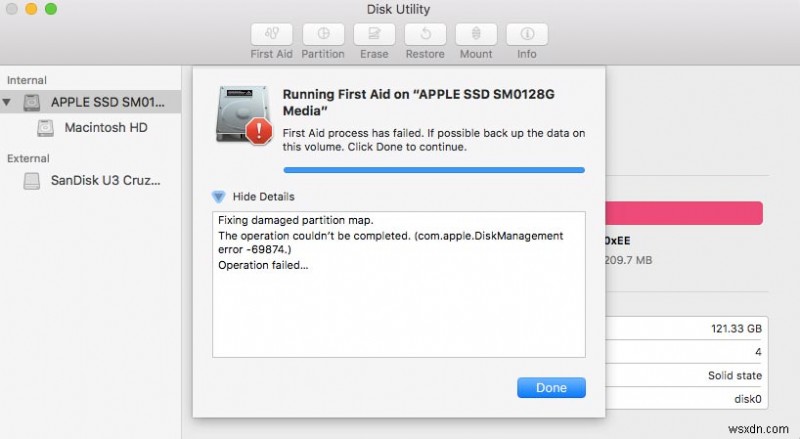Click the Hide Details label
The height and width of the screenshot is (439, 800).
pyautogui.click(x=263, y=196)
